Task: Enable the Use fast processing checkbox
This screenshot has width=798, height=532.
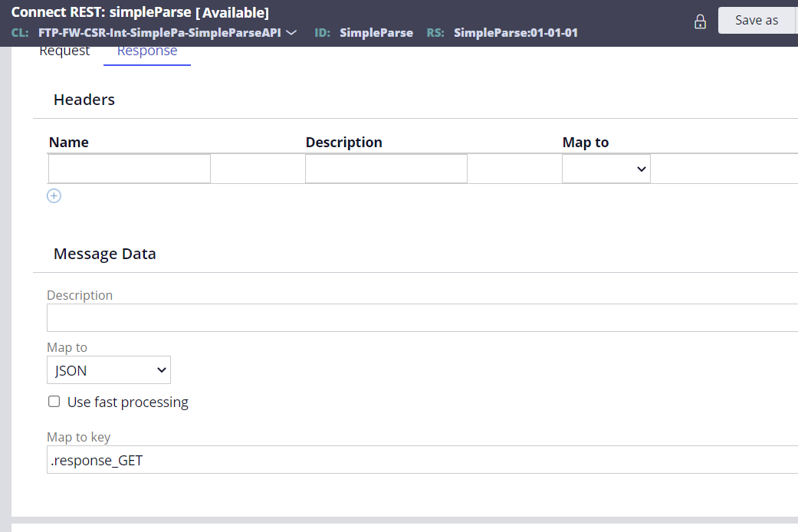Action: 54,401
